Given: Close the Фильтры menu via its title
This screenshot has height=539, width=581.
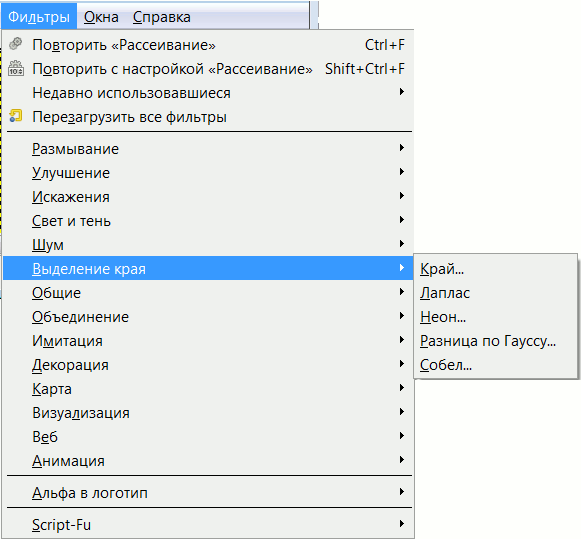Looking at the screenshot, I should tap(39, 17).
